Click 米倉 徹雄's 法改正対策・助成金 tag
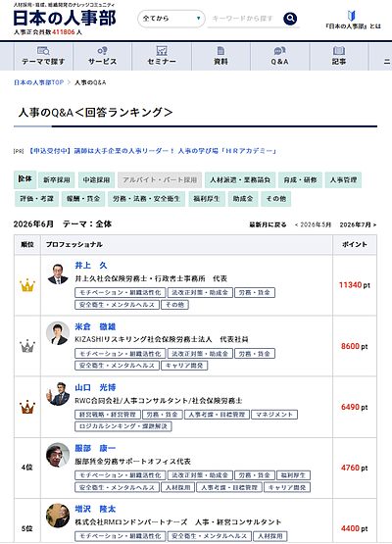392x544 pixels. 200,354
